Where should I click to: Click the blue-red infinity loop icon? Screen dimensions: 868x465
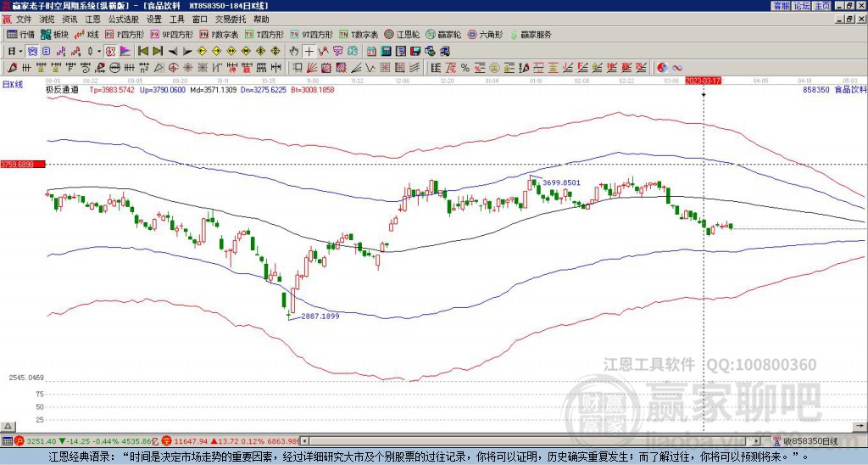point(677,68)
